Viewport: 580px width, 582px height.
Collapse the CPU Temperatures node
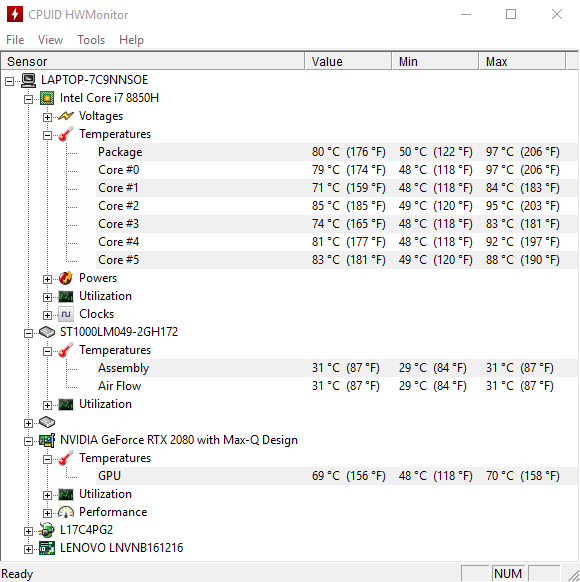point(47,135)
